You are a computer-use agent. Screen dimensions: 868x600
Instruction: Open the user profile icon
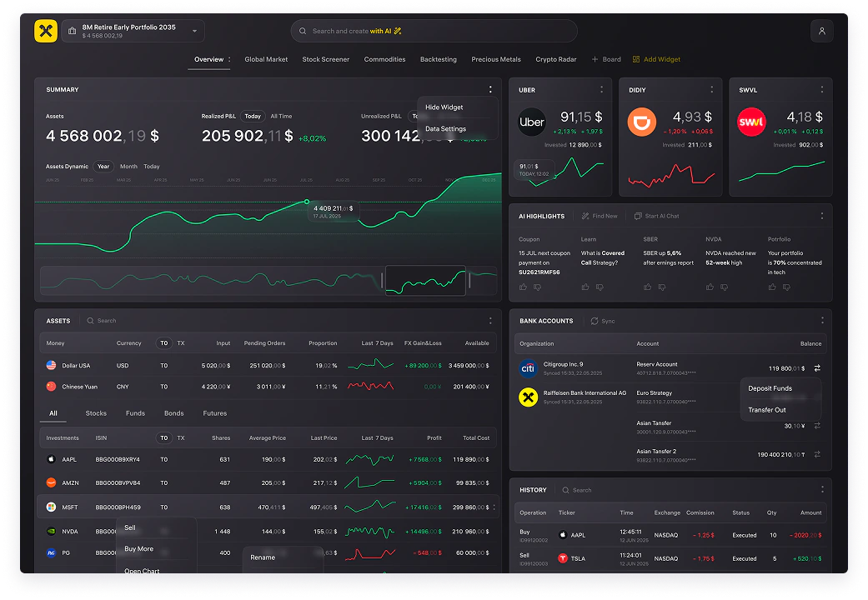[821, 31]
